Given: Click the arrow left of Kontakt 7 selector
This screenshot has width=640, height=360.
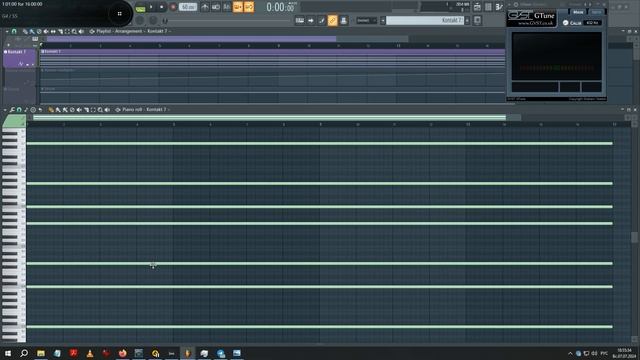Looking at the screenshot, I should (383, 20).
